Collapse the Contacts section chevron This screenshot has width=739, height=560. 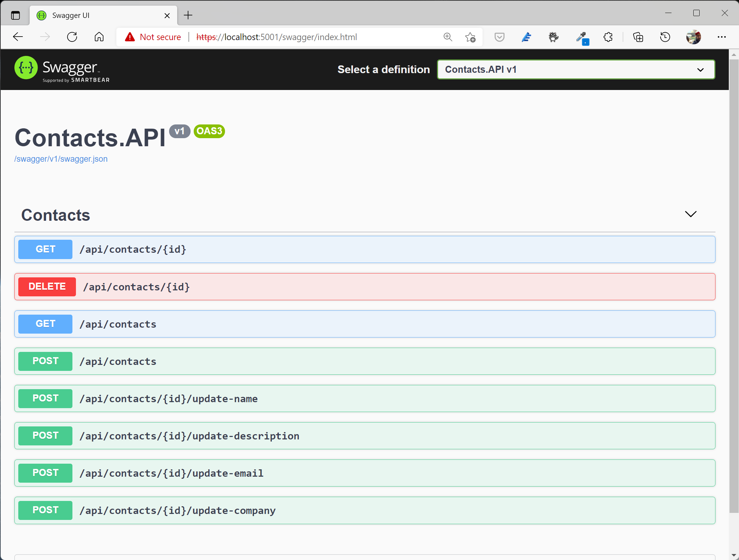point(690,214)
